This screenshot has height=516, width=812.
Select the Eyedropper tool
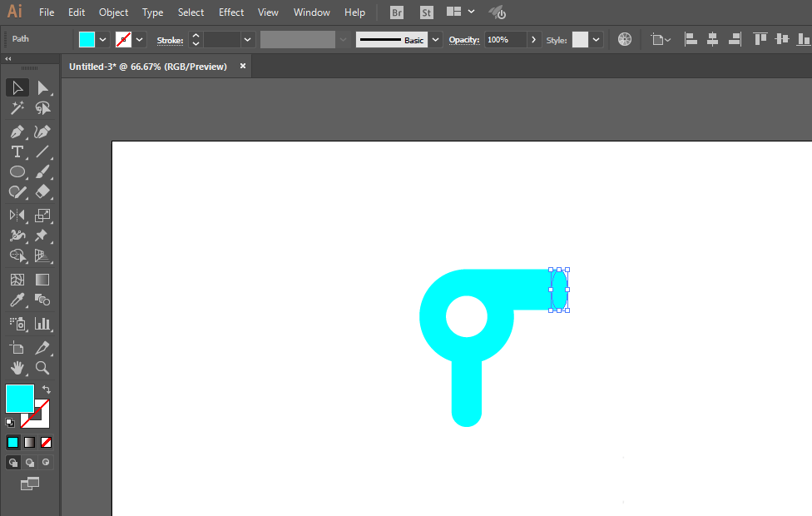(x=17, y=300)
